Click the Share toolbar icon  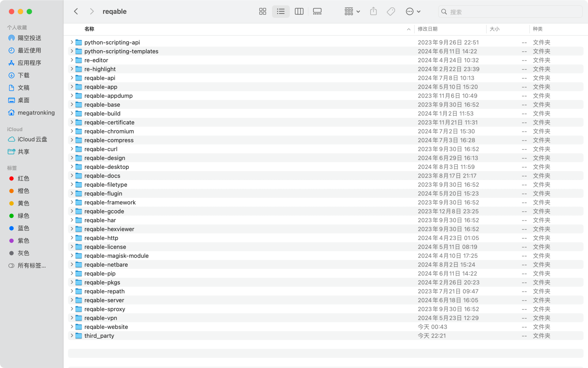(x=373, y=12)
